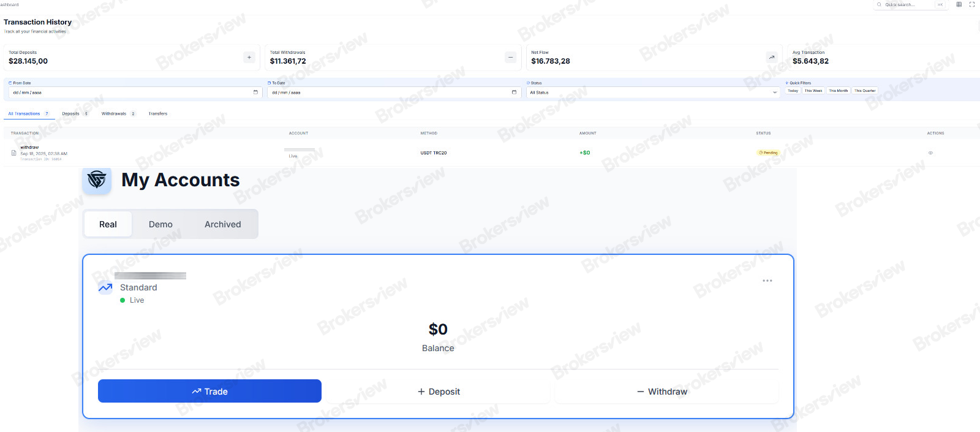
Task: Click the Sep 18, 2025 transaction date
Action: coord(44,154)
